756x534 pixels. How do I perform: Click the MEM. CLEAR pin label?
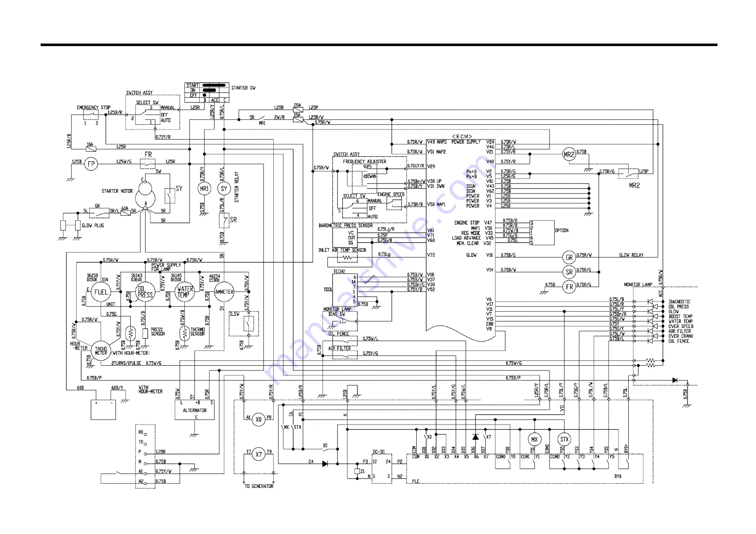click(x=468, y=244)
